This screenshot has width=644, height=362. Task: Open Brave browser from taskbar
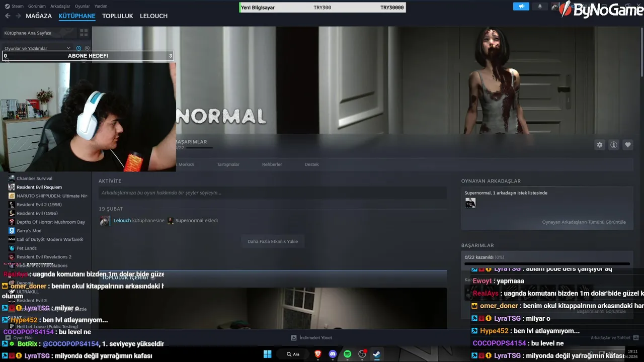click(318, 354)
